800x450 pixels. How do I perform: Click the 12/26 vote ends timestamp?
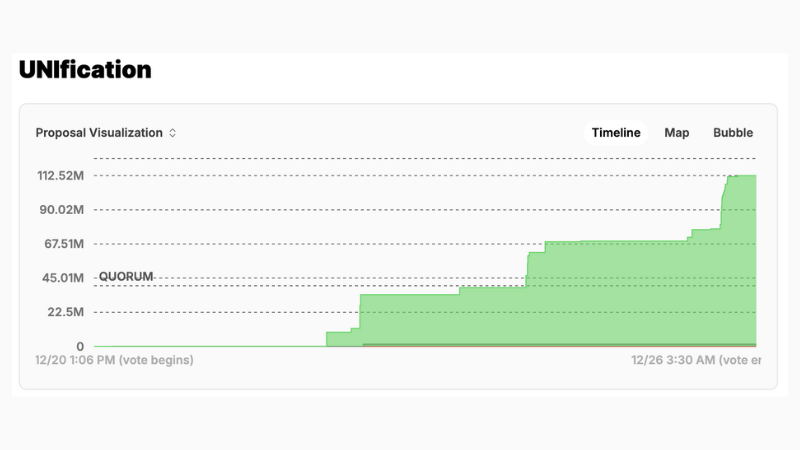(696, 359)
